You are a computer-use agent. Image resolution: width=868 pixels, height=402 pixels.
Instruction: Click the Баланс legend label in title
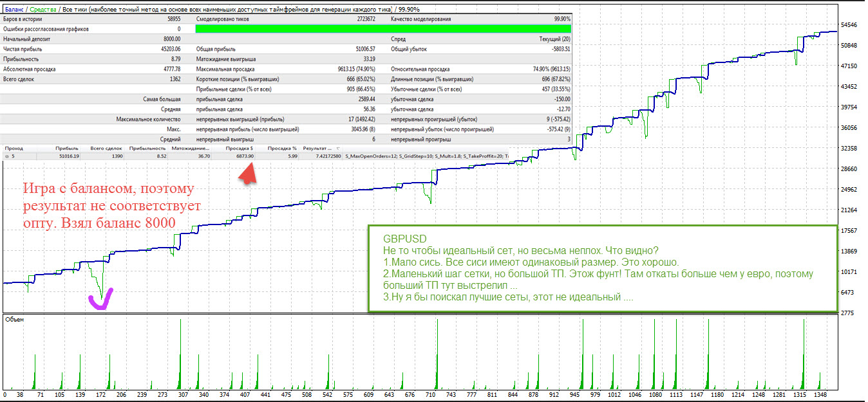(x=15, y=10)
